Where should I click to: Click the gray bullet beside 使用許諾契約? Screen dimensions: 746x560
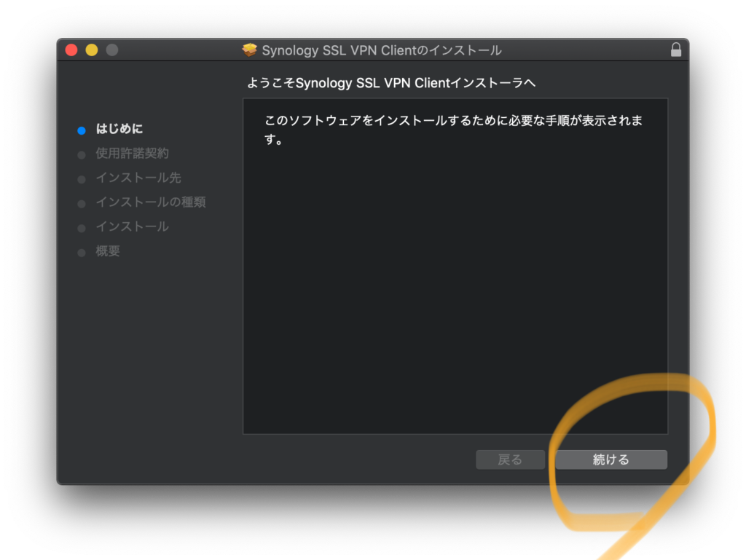click(82, 154)
